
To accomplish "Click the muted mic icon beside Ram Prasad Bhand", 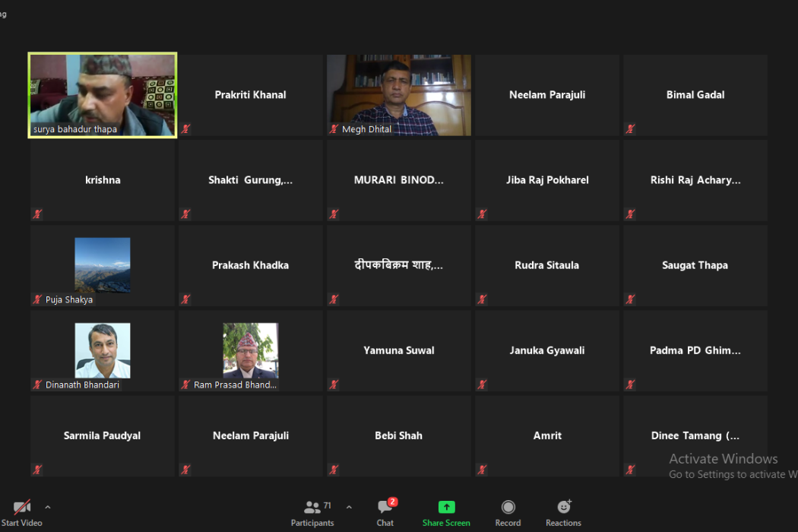I will pyautogui.click(x=185, y=385).
